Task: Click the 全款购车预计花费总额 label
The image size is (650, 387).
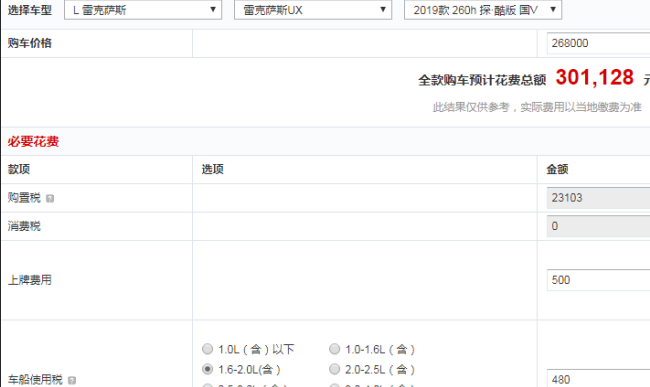Action: point(482,80)
